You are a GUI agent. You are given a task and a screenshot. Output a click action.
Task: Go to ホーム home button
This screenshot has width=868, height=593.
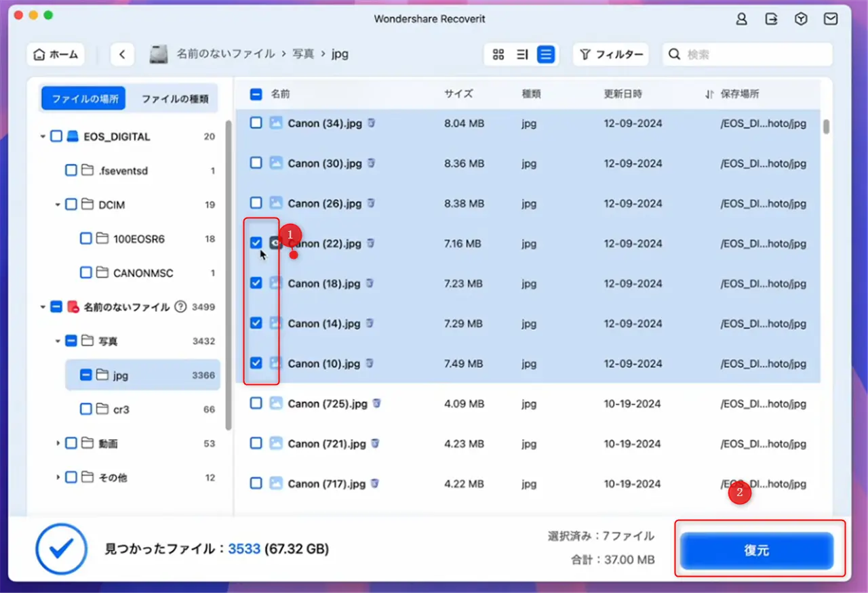[x=56, y=54]
